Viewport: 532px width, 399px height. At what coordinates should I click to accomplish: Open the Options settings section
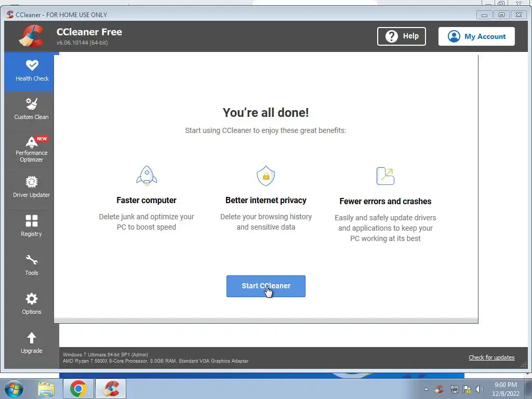click(x=31, y=304)
